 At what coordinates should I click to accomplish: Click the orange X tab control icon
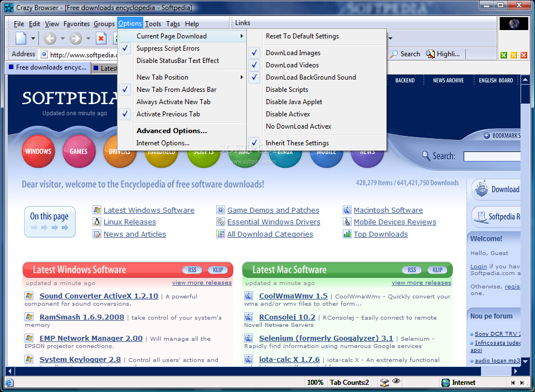point(514,55)
